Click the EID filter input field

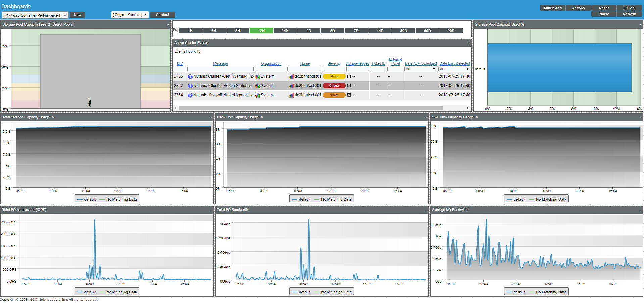coord(180,69)
